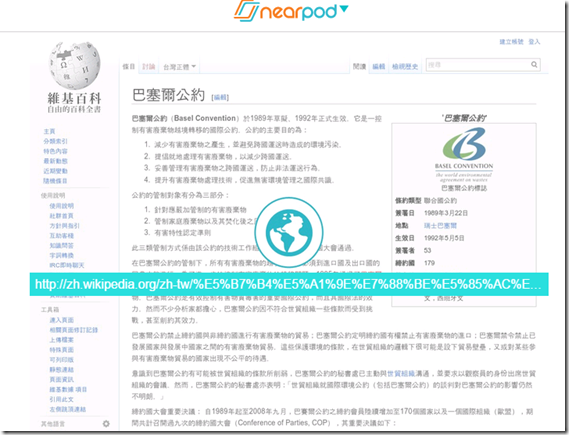Click the 工具箱 sidebar section heading
The image size is (569, 435).
click(x=50, y=309)
